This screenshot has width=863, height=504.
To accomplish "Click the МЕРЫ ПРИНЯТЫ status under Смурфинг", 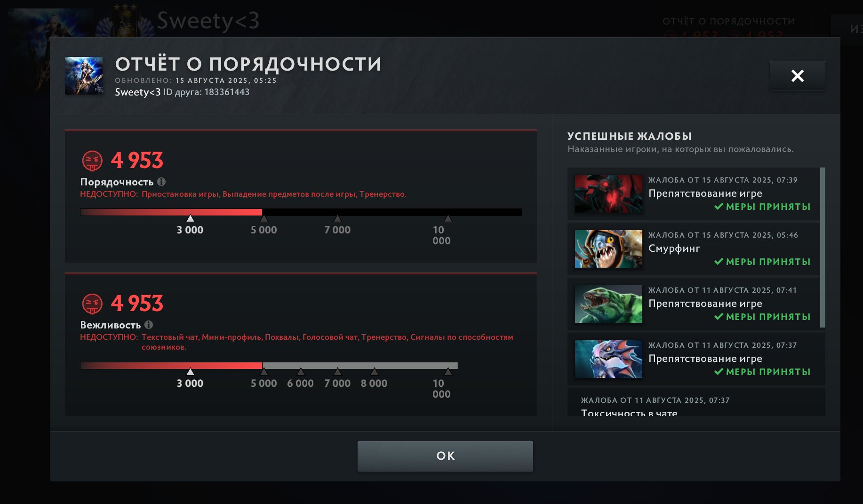I will [x=762, y=262].
